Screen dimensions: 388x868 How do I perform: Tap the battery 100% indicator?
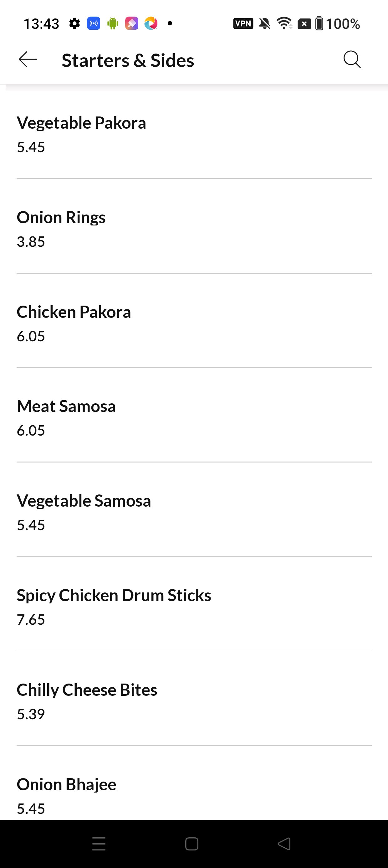click(338, 23)
